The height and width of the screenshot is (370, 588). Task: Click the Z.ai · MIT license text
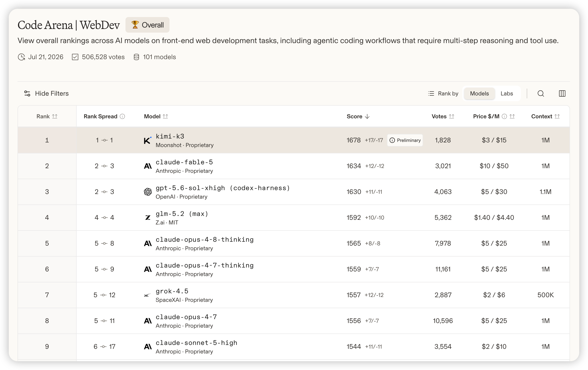coord(167,223)
